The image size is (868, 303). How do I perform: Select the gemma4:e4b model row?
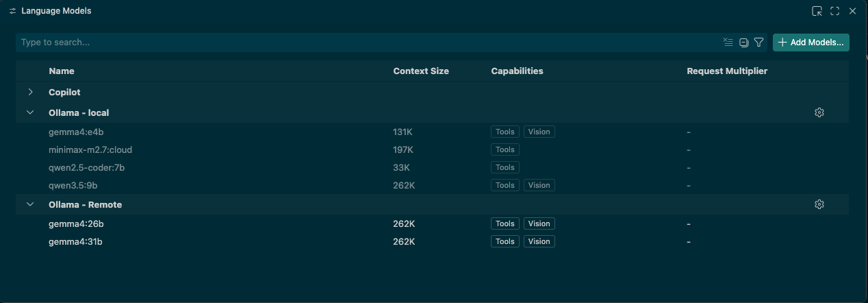pos(432,132)
